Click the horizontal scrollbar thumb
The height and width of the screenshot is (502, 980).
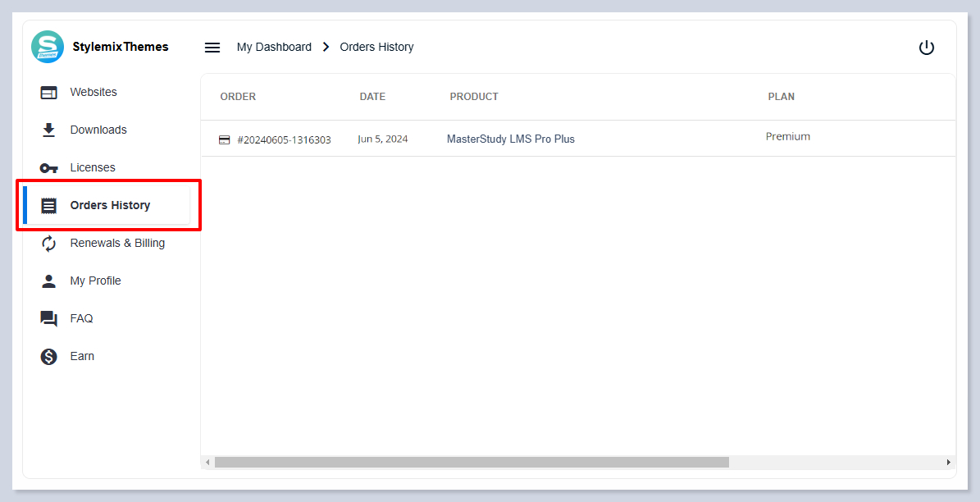[x=472, y=463]
